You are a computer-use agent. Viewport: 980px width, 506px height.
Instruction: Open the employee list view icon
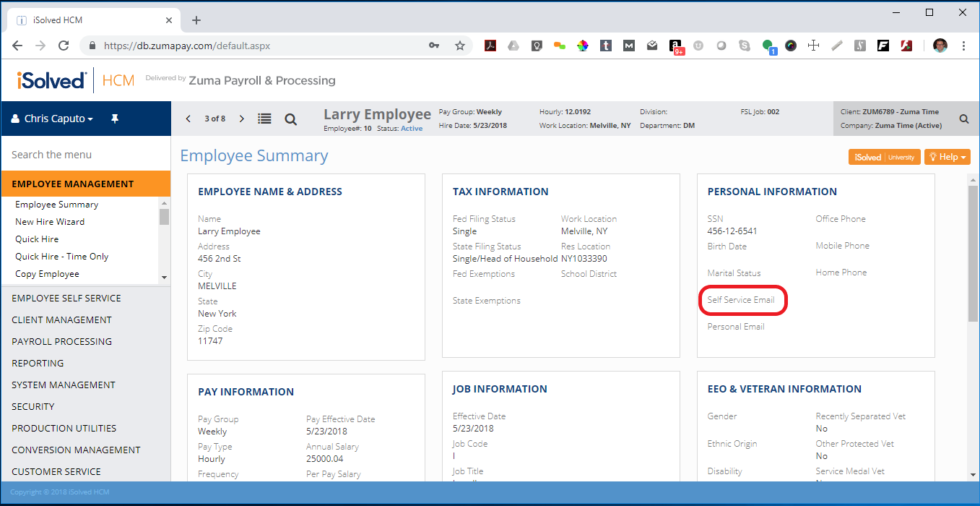(265, 119)
